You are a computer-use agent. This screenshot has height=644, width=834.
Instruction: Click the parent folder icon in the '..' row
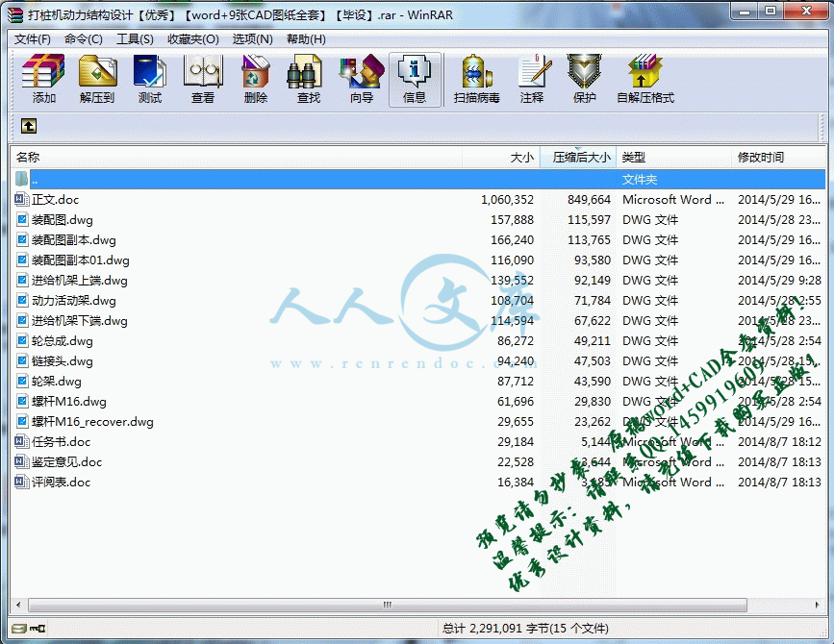(x=22, y=179)
